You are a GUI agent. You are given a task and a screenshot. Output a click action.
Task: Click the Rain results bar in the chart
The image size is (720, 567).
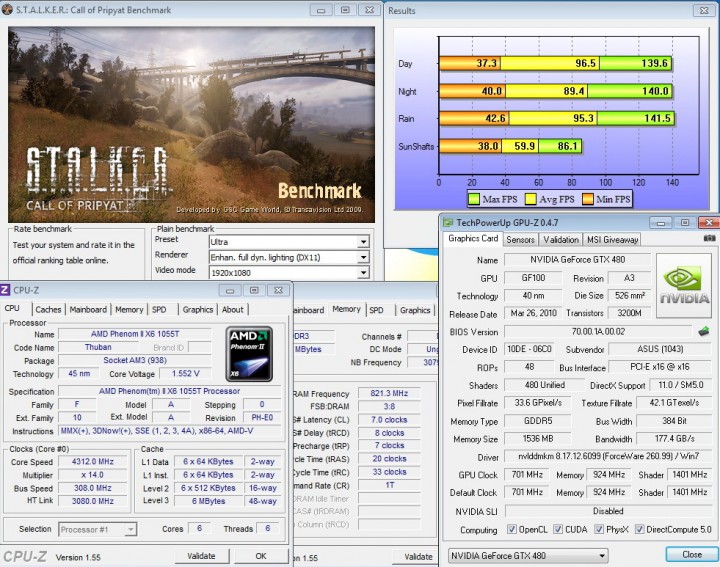[x=557, y=118]
